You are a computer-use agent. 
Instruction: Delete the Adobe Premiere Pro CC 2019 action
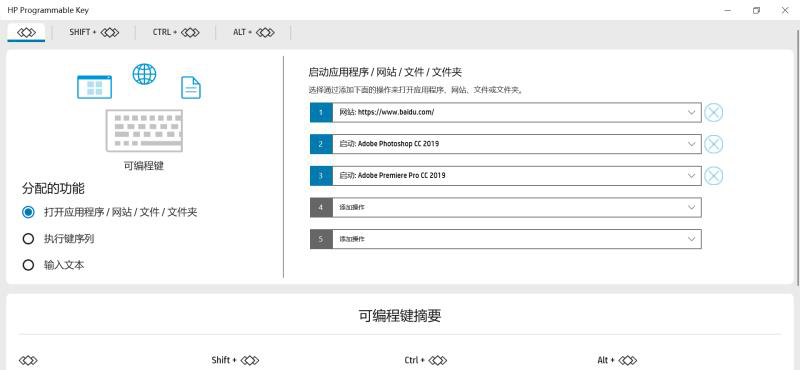pyautogui.click(x=713, y=176)
